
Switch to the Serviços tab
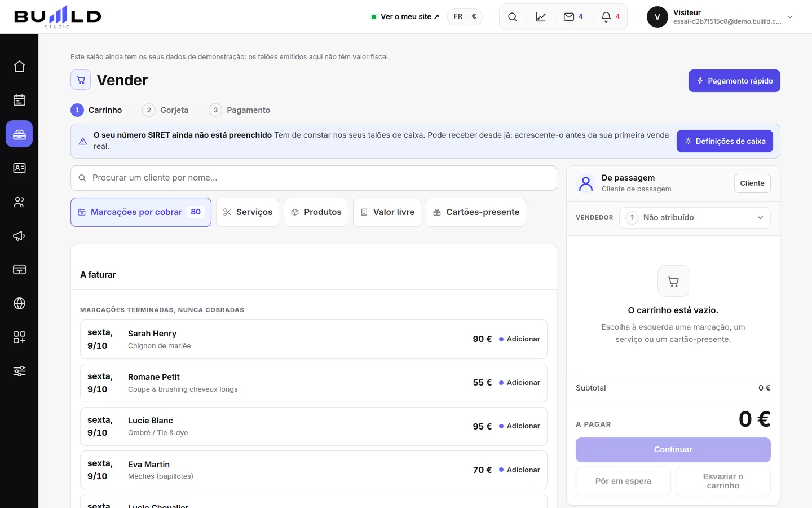pyautogui.click(x=248, y=212)
